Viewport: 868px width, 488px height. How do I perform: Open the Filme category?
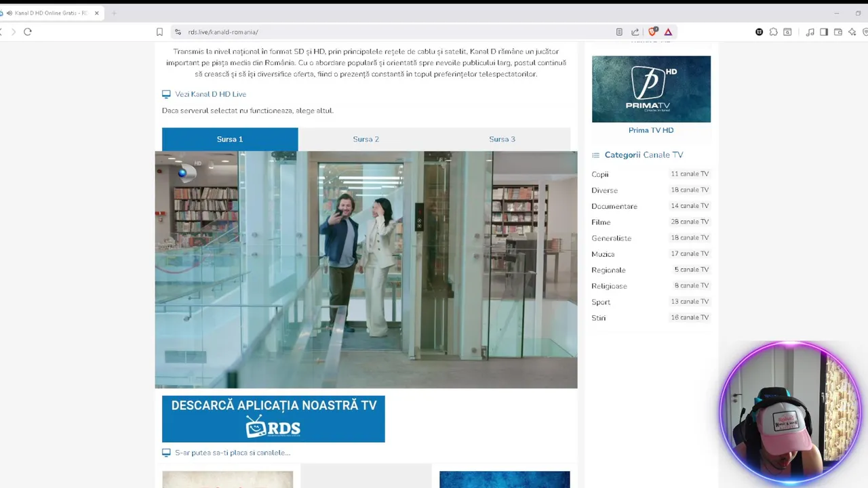point(601,222)
